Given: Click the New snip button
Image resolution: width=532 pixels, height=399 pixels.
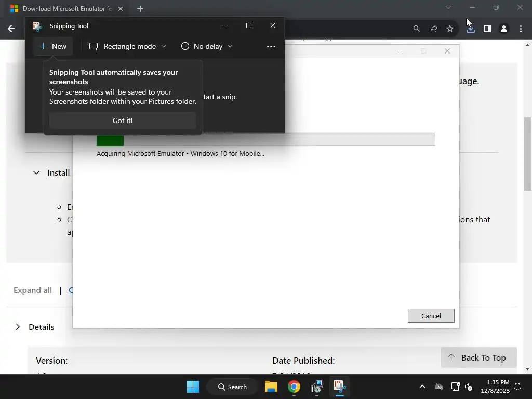Looking at the screenshot, I should tap(53, 46).
